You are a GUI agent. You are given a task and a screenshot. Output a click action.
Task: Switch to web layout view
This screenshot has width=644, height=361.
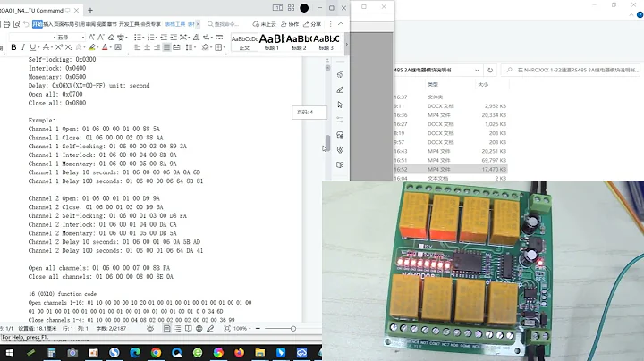pos(199,328)
